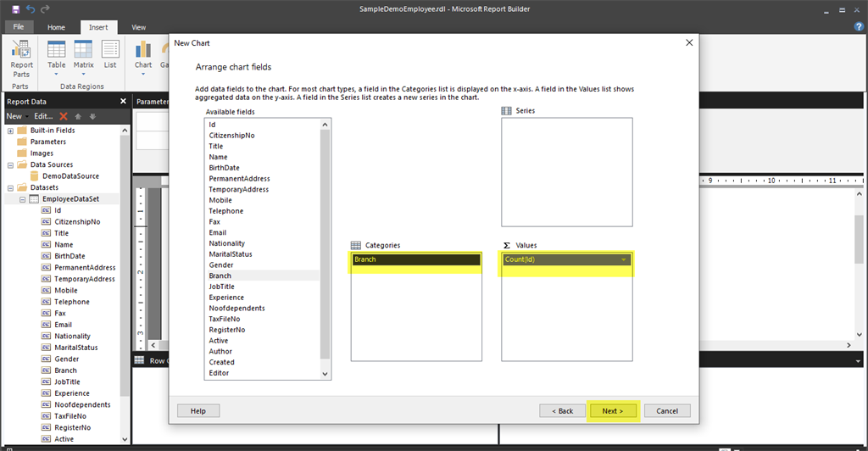
Task: Click the Redo arrow icon
Action: point(45,8)
